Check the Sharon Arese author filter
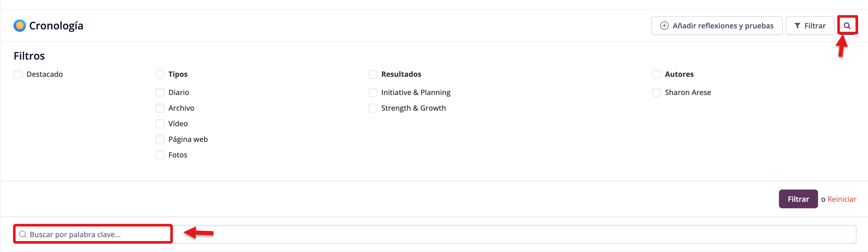The width and height of the screenshot is (868, 252). 656,92
